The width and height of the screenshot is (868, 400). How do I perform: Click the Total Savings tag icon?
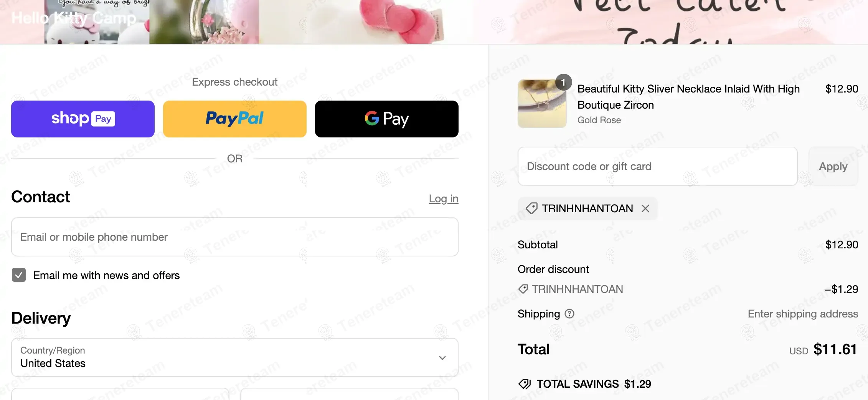pyautogui.click(x=525, y=384)
